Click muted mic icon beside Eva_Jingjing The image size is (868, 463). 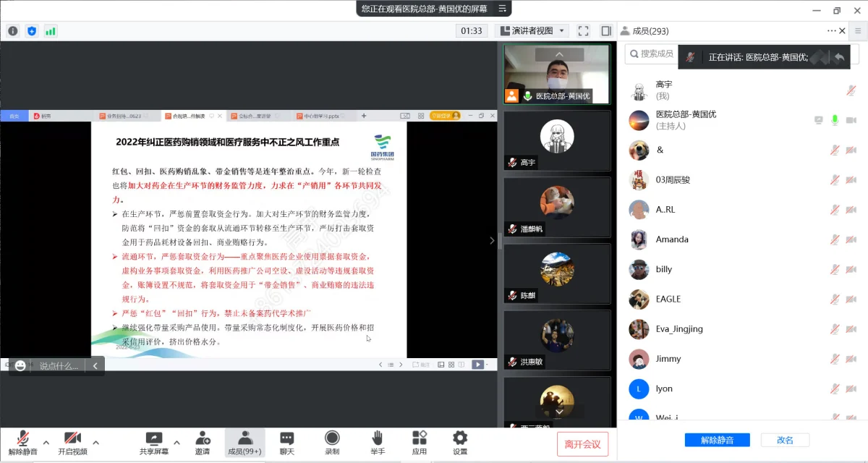pyautogui.click(x=835, y=329)
